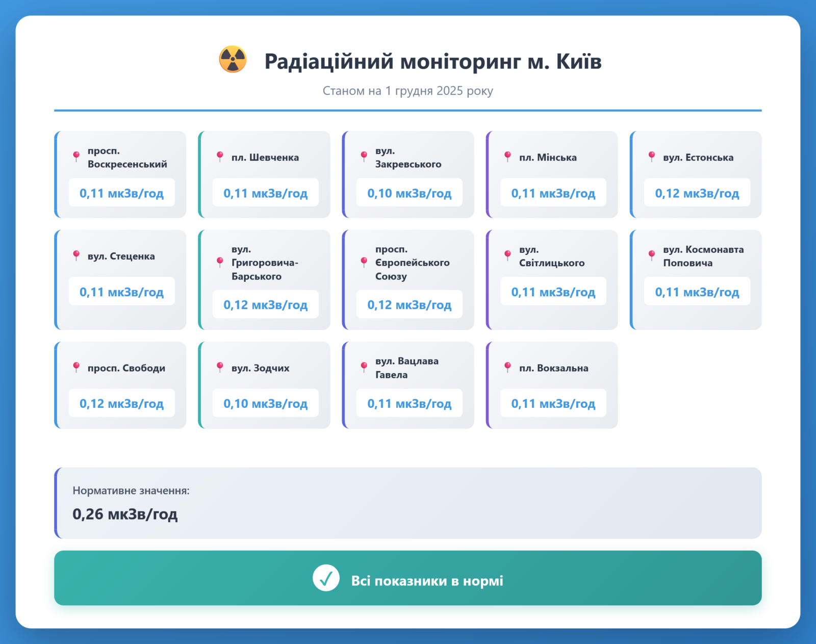
Task: Select the вул. Закревського reading value
Action: click(x=409, y=193)
